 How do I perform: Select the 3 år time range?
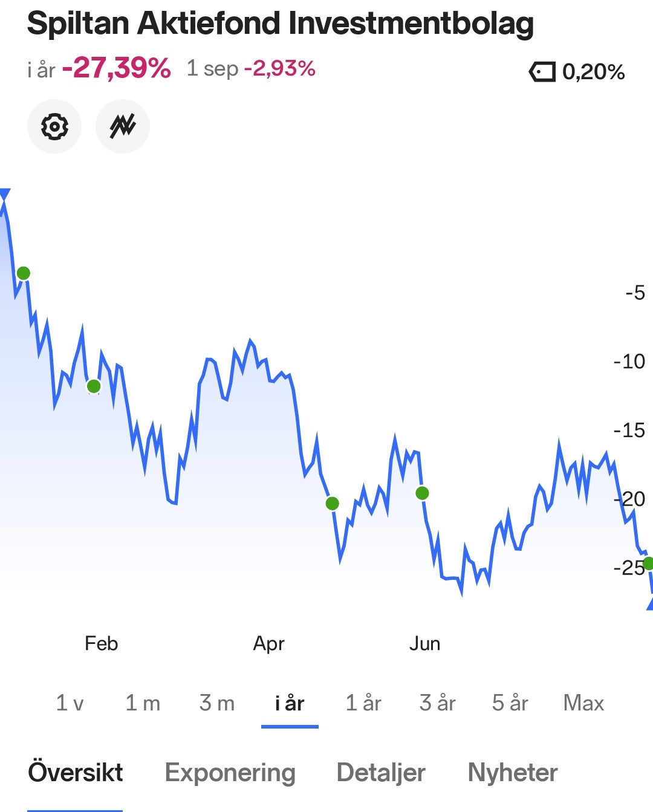pos(437,703)
